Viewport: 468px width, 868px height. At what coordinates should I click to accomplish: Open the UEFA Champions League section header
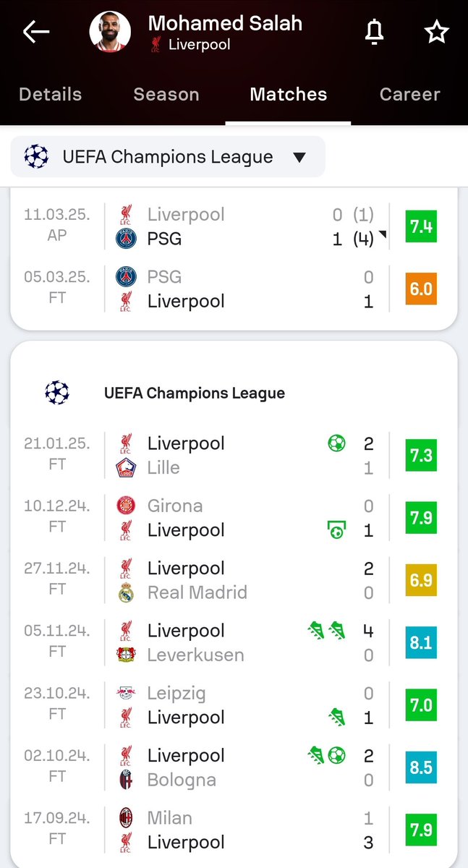(x=195, y=393)
